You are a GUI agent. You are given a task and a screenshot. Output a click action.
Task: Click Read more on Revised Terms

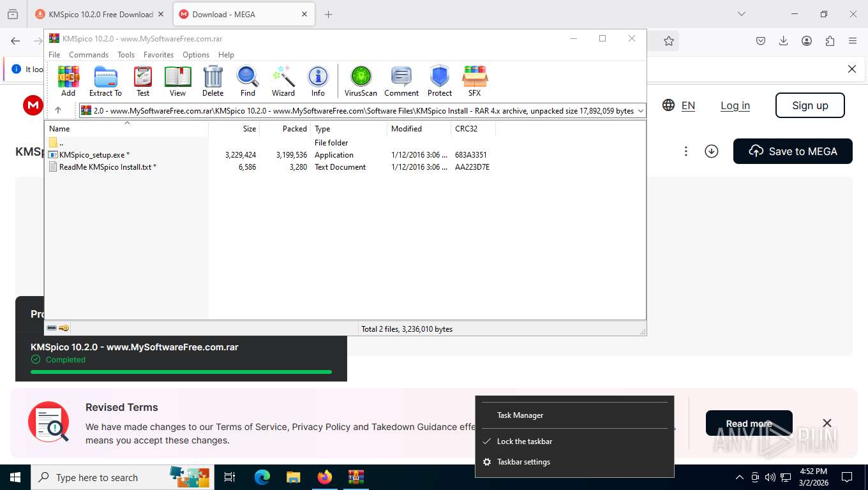coord(749,424)
